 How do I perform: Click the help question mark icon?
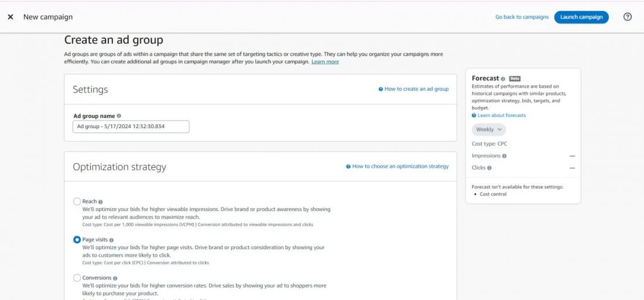point(628,17)
